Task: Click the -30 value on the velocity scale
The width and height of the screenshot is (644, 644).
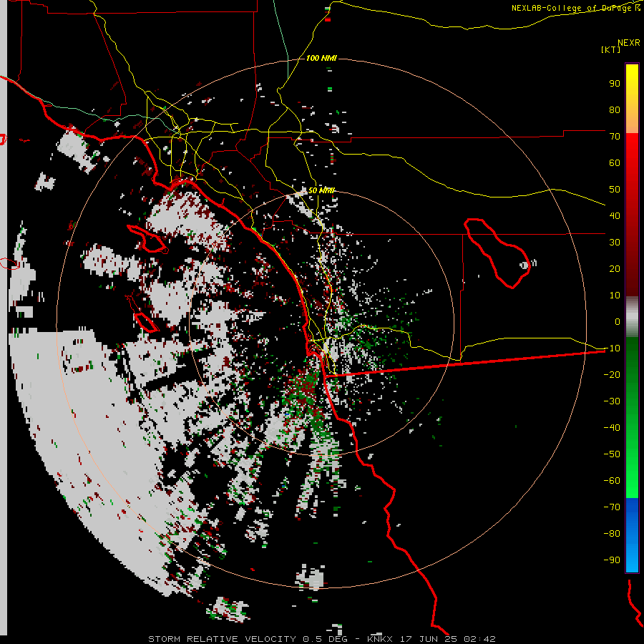Action: [x=612, y=401]
